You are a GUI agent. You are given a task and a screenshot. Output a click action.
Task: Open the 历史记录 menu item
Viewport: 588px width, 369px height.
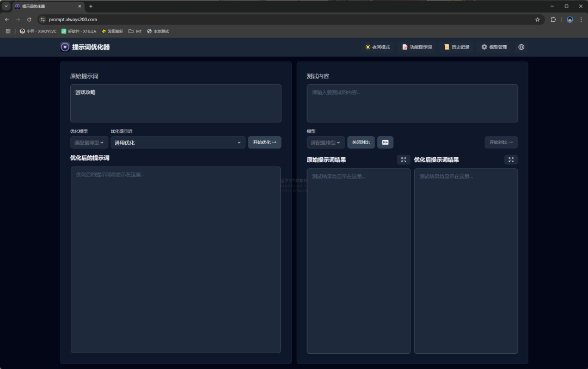tap(456, 47)
